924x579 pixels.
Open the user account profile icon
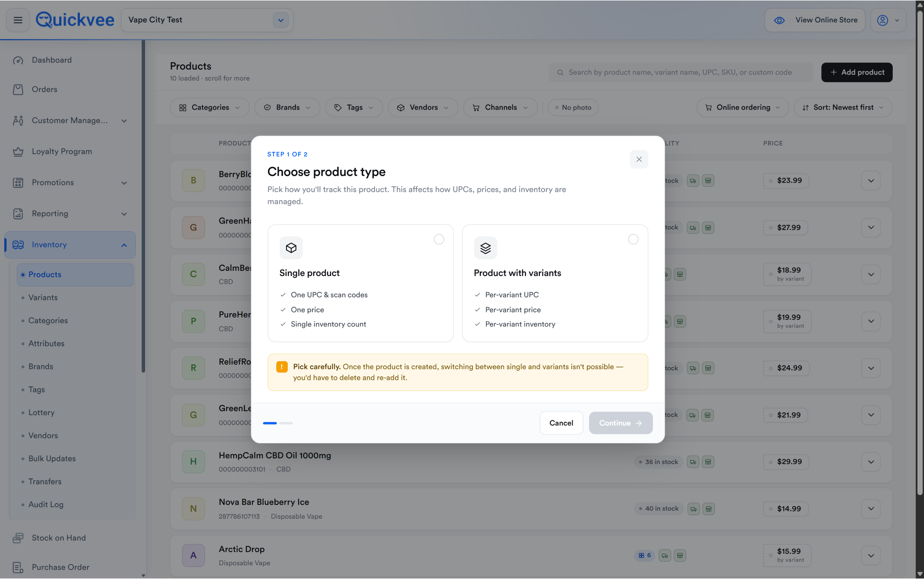coord(883,20)
